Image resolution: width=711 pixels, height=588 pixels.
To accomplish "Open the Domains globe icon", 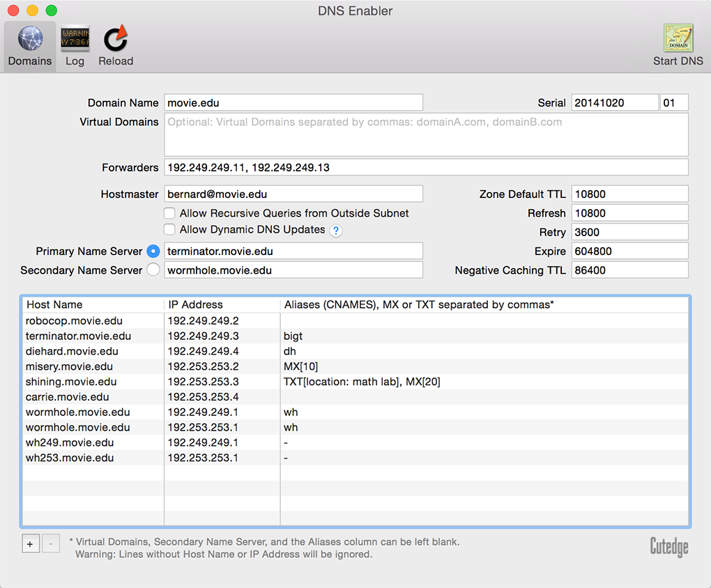I will [30, 39].
